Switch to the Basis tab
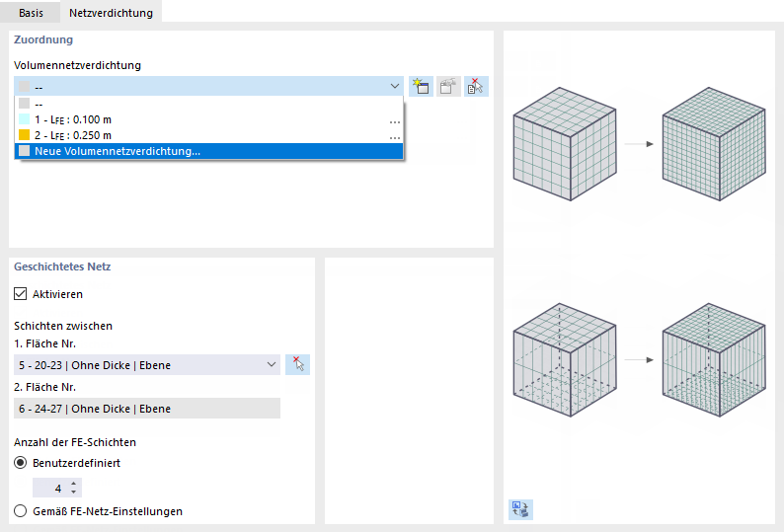784x532 pixels. click(31, 11)
